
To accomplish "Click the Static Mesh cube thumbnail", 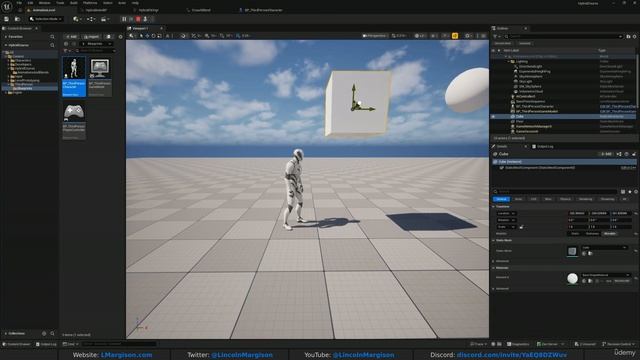I will tap(572, 251).
